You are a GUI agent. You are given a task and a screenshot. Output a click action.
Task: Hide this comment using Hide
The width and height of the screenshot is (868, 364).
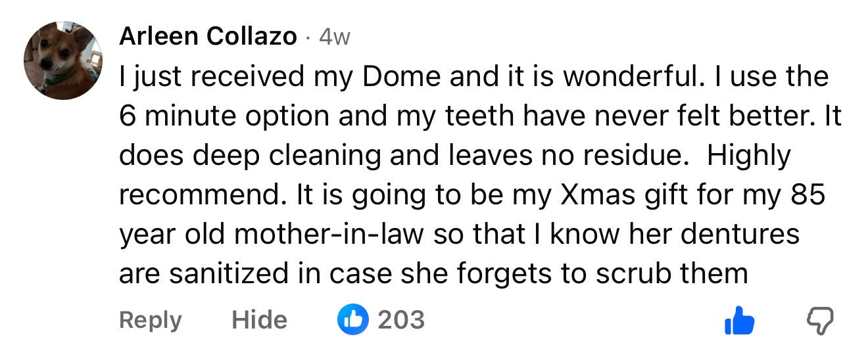point(259,320)
